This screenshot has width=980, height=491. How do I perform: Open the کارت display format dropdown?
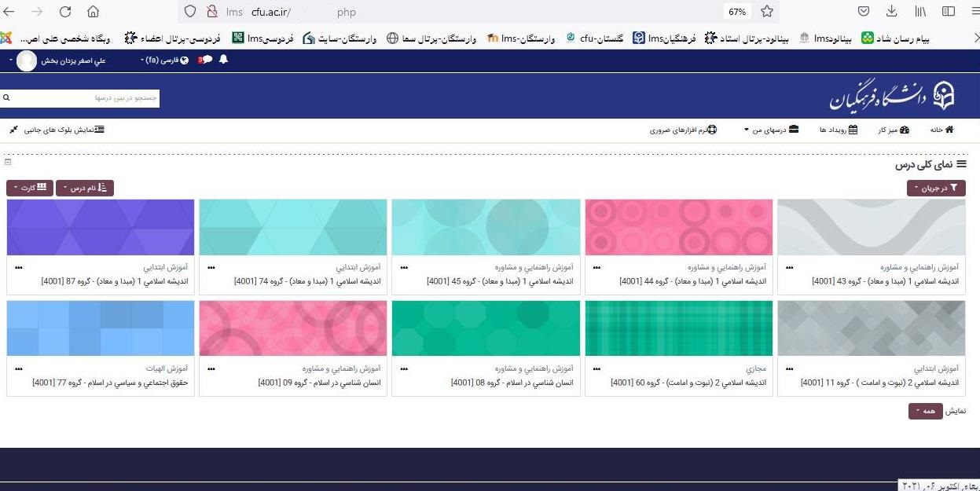[x=29, y=188]
